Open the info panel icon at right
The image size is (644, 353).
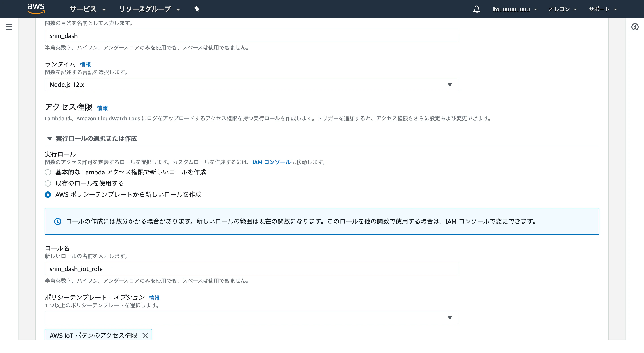635,27
